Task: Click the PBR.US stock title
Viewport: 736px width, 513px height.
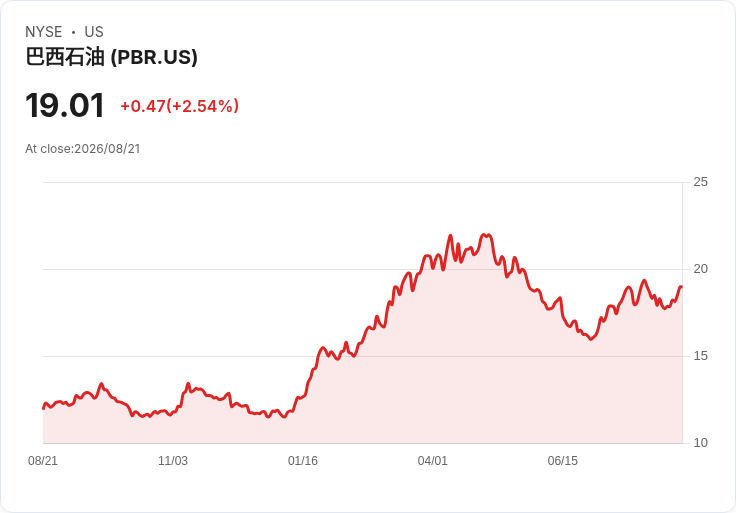Action: [111, 57]
